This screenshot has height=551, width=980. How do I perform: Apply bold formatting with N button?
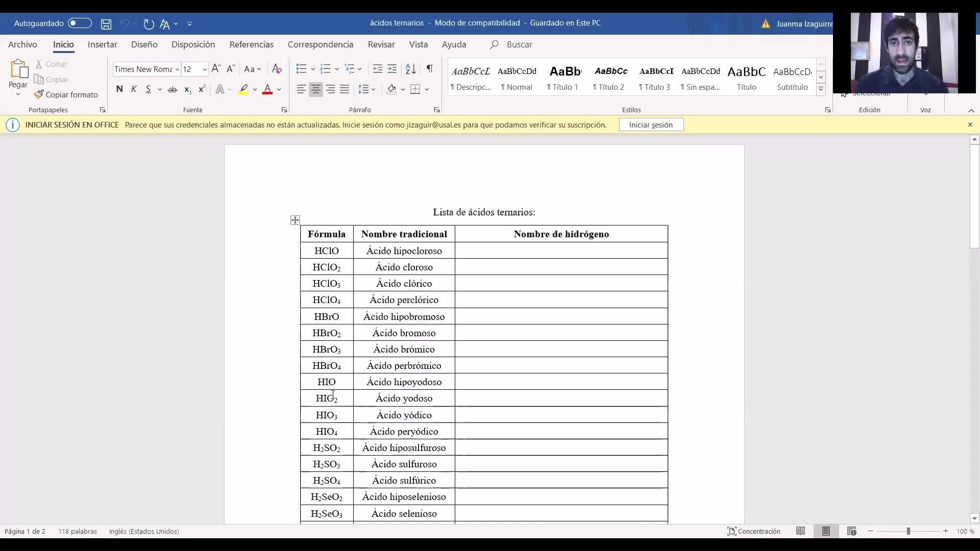(x=119, y=89)
